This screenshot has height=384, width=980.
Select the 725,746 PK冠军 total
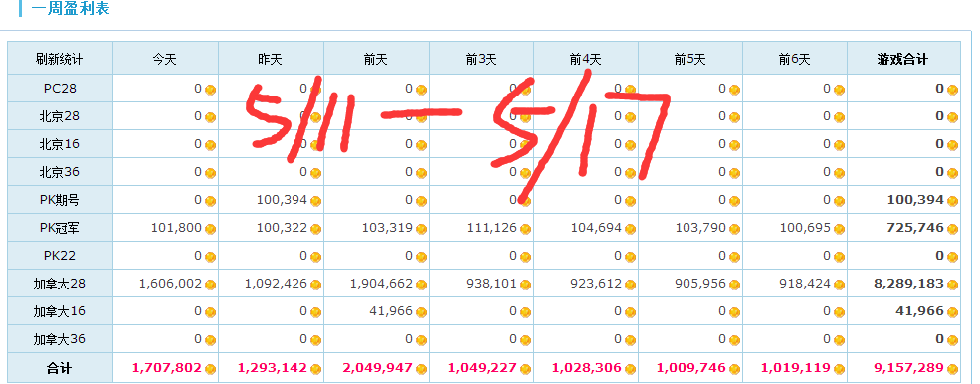pos(915,228)
